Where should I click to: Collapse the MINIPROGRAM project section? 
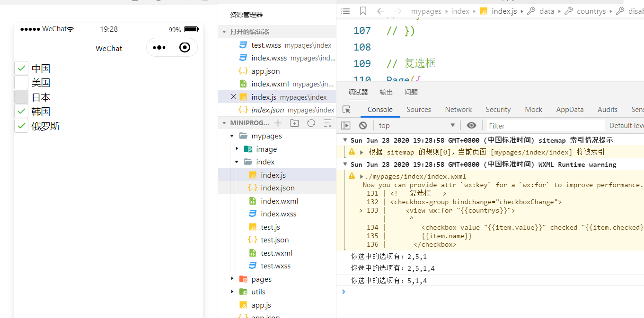coord(224,123)
